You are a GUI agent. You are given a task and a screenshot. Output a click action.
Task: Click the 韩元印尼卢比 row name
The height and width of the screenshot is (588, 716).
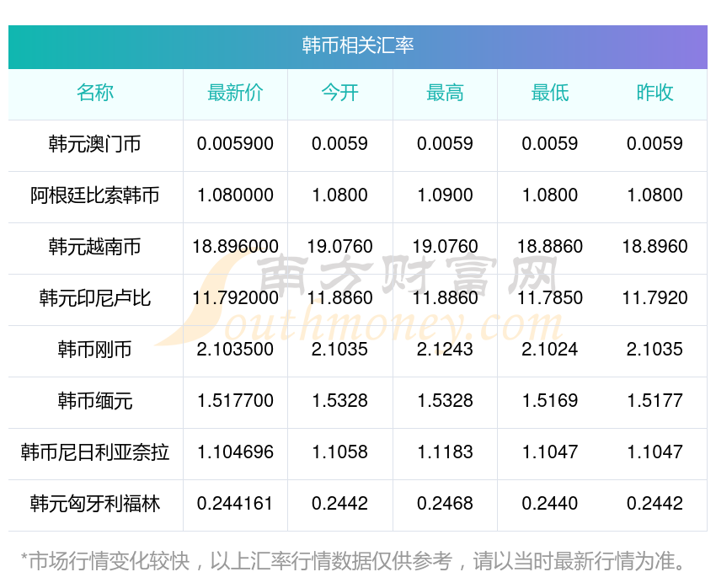(x=95, y=298)
